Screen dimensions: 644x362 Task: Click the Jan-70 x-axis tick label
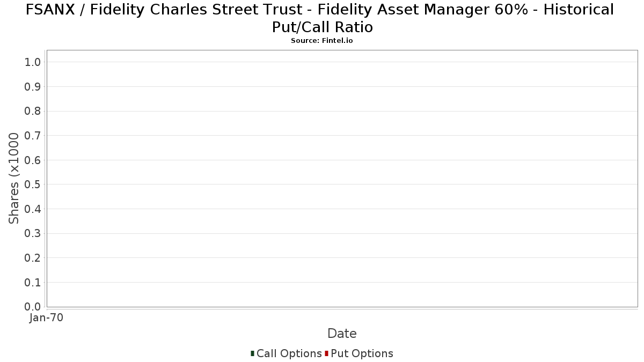[47, 317]
